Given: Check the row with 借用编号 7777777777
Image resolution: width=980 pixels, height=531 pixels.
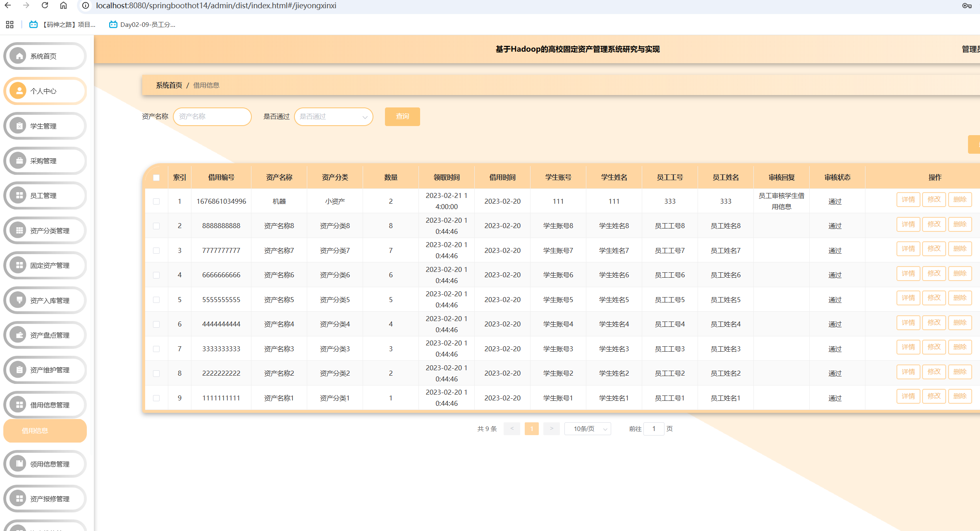Looking at the screenshot, I should pos(156,250).
